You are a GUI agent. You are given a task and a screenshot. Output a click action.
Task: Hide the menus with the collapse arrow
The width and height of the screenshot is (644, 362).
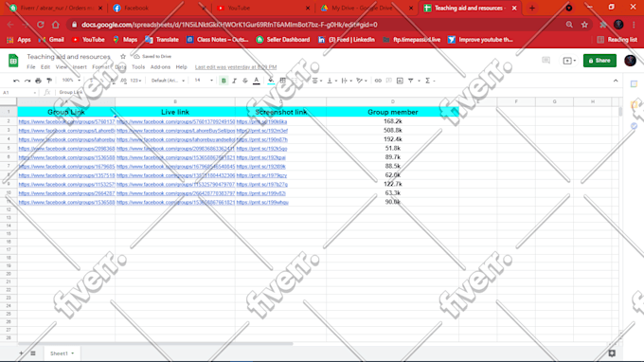click(x=616, y=81)
